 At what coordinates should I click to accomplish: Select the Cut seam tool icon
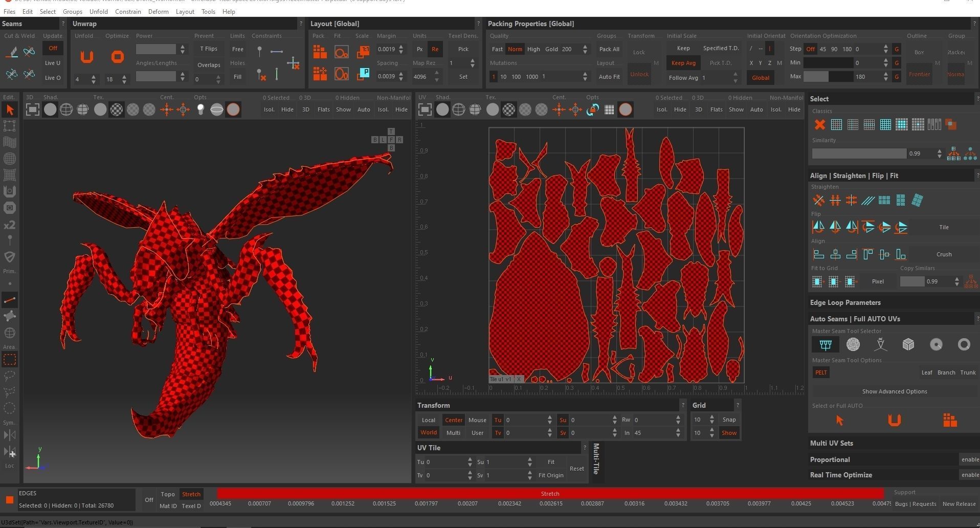tap(12, 52)
